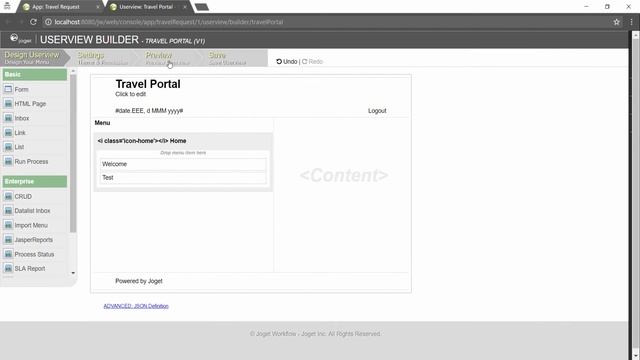Click the Joget logo in header
The height and width of the screenshot is (360, 640).
[x=20, y=39]
